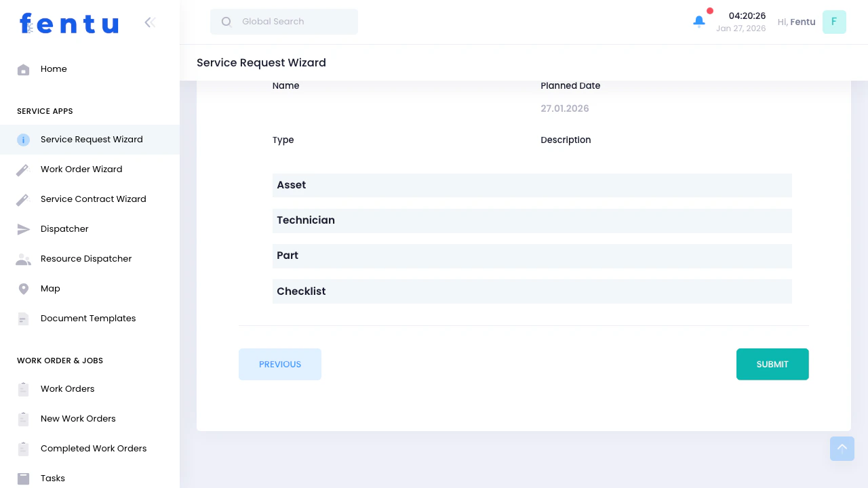Expand the Checklist section
The width and height of the screenshot is (868, 488).
(532, 291)
